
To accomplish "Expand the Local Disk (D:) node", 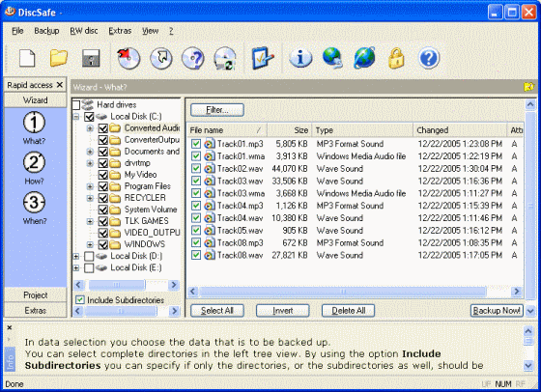I will [x=76, y=256].
